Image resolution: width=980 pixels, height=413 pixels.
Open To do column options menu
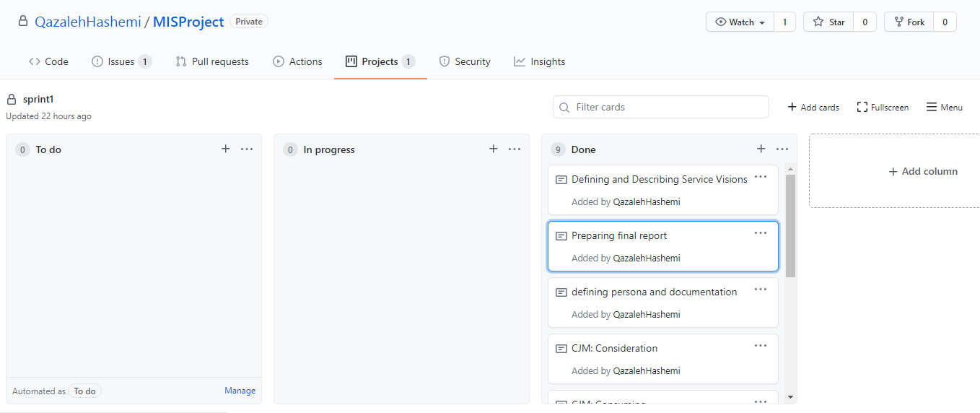point(247,149)
